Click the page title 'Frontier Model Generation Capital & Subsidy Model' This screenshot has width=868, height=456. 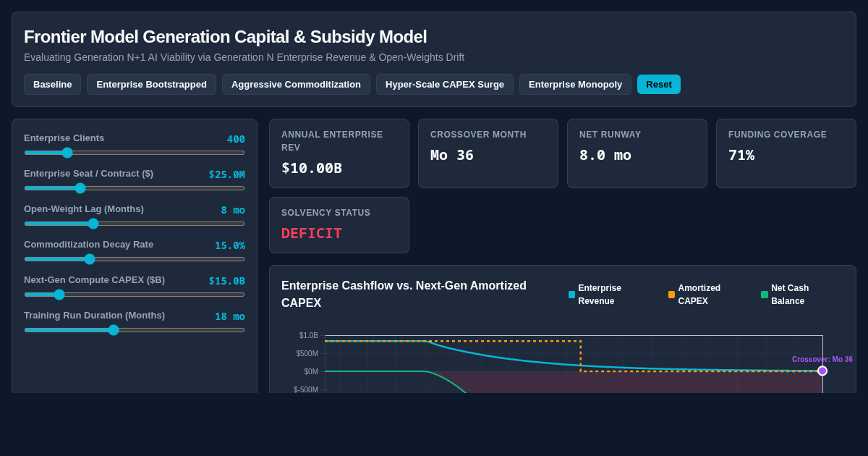tap(226, 37)
